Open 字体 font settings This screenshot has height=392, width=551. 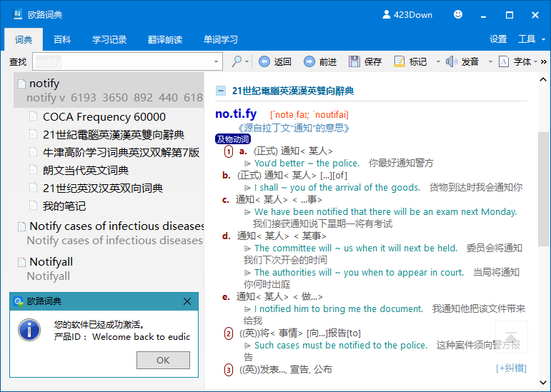coord(515,62)
